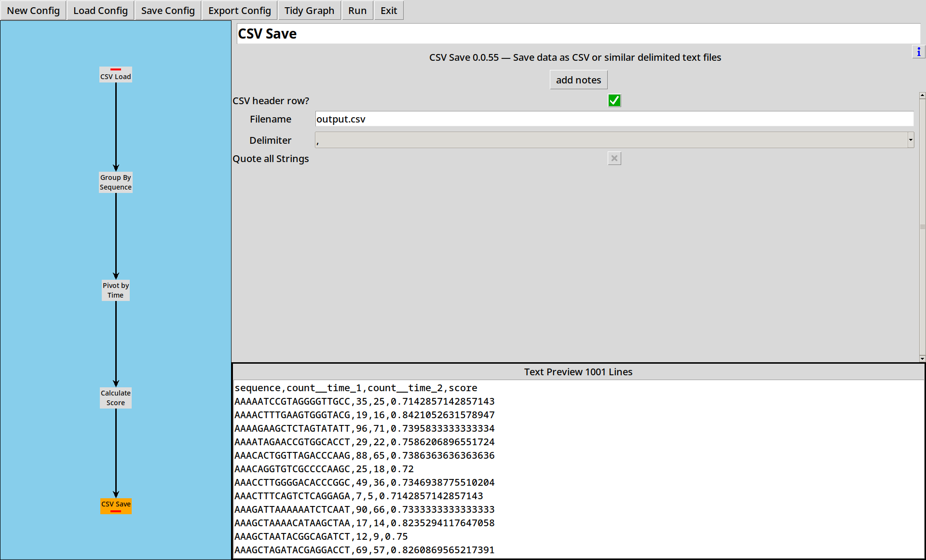Select the Pivot by Time node
Image resolution: width=926 pixels, height=560 pixels.
(x=116, y=290)
